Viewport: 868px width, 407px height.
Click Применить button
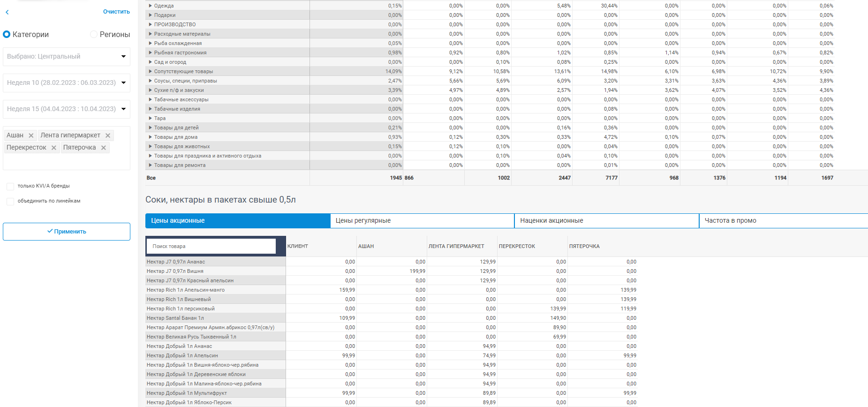point(67,232)
